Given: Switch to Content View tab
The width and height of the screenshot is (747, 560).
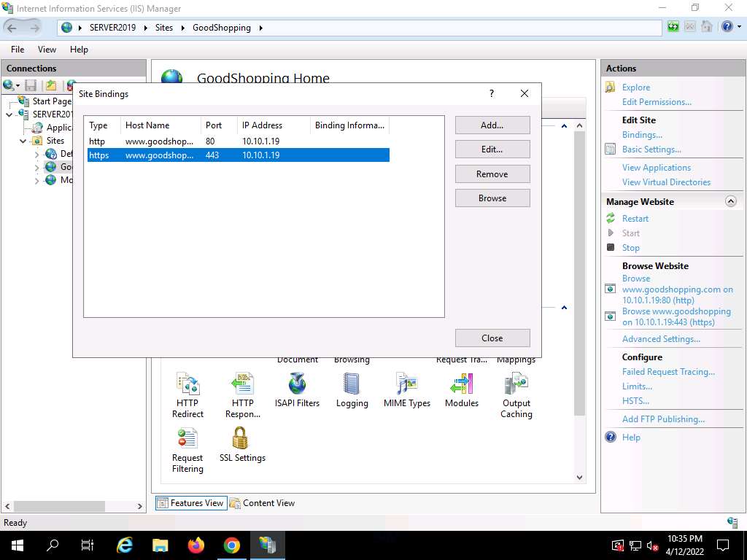Looking at the screenshot, I should (262, 503).
